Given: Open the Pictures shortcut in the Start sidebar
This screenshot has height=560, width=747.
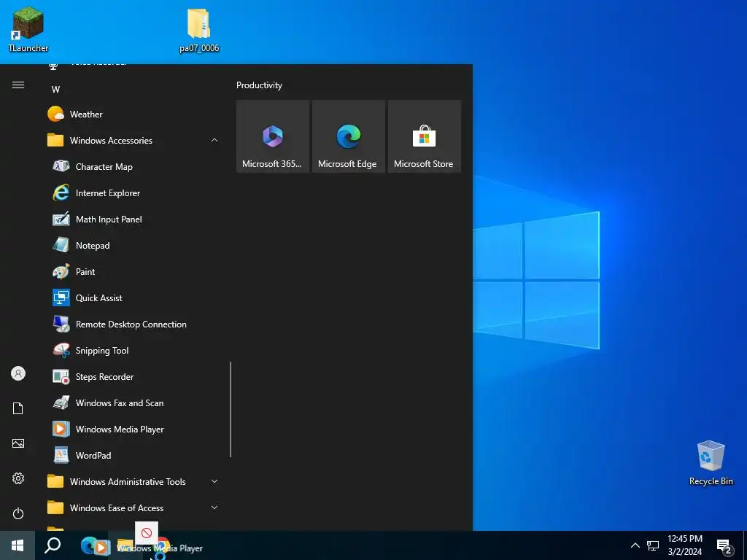Looking at the screenshot, I should click(x=18, y=443).
